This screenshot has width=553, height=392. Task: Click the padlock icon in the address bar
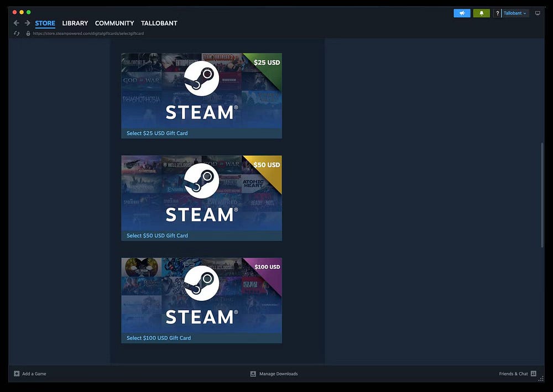coord(28,33)
